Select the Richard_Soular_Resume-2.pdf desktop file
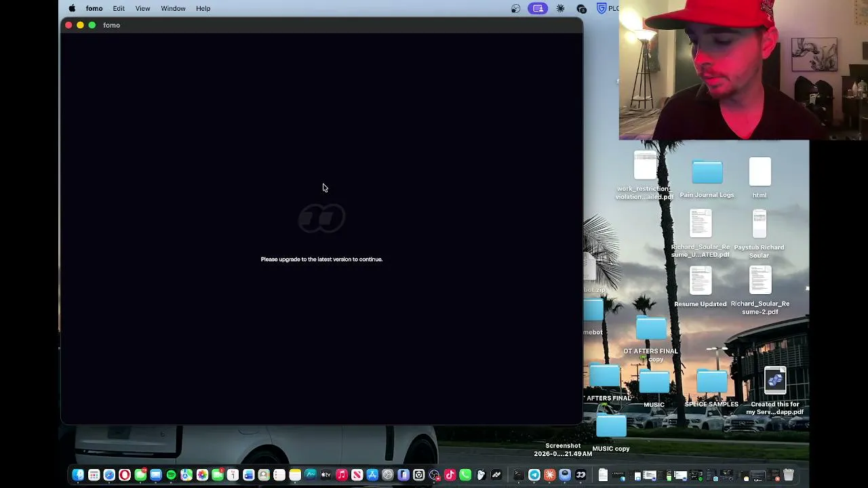868x488 pixels. [760, 281]
